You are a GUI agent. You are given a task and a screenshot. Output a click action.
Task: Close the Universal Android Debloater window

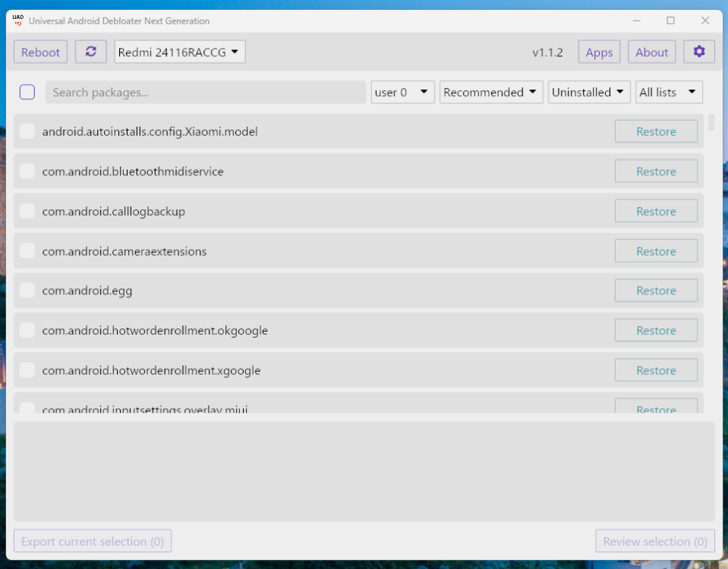click(x=705, y=20)
